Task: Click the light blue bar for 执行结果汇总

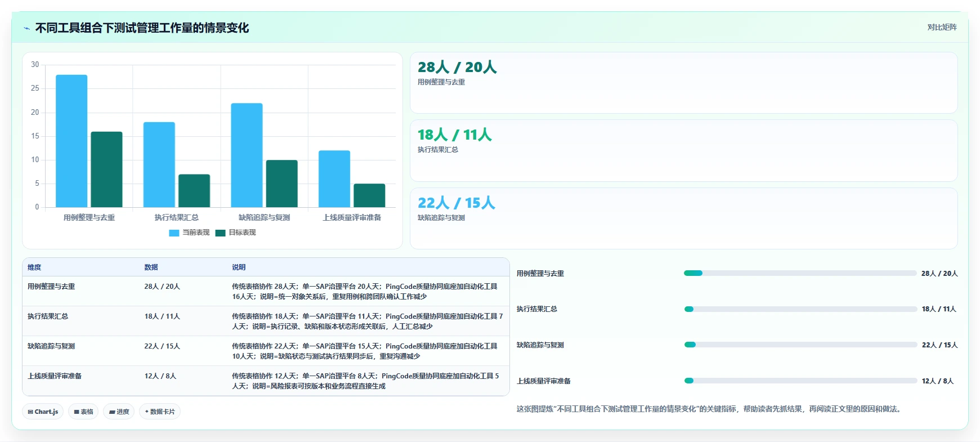Action: coord(159,164)
